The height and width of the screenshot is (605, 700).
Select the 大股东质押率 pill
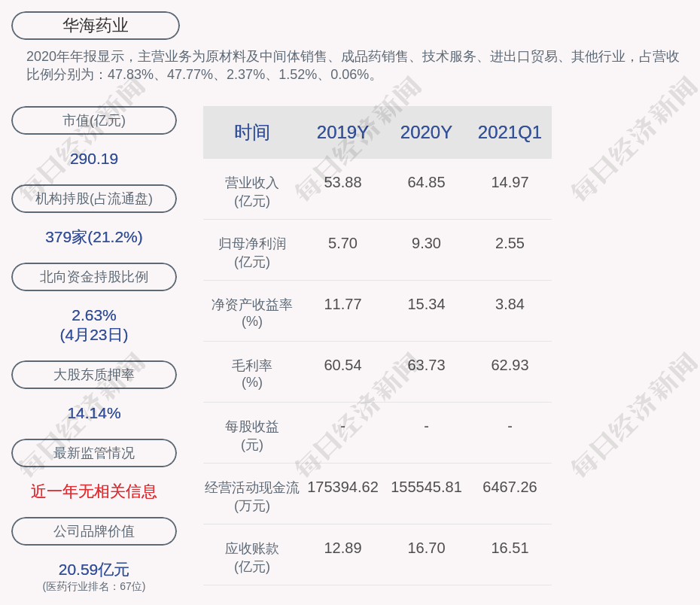click(x=94, y=375)
